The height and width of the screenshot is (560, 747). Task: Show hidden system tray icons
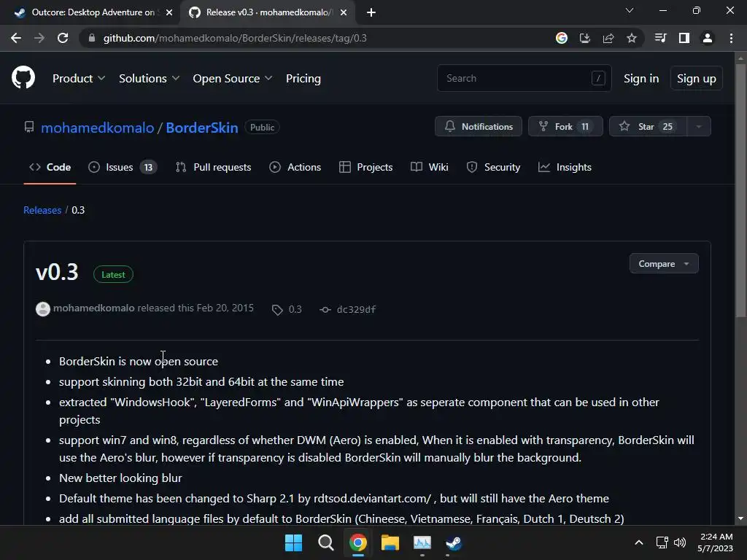639,542
